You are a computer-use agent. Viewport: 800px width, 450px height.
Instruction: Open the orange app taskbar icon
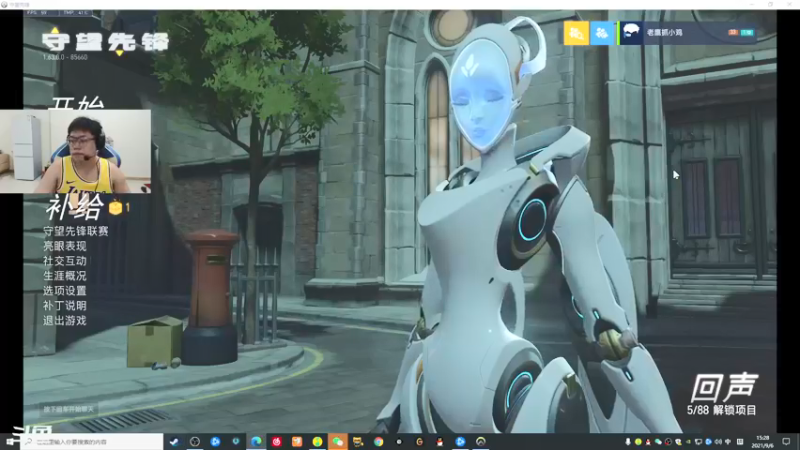pos(296,442)
